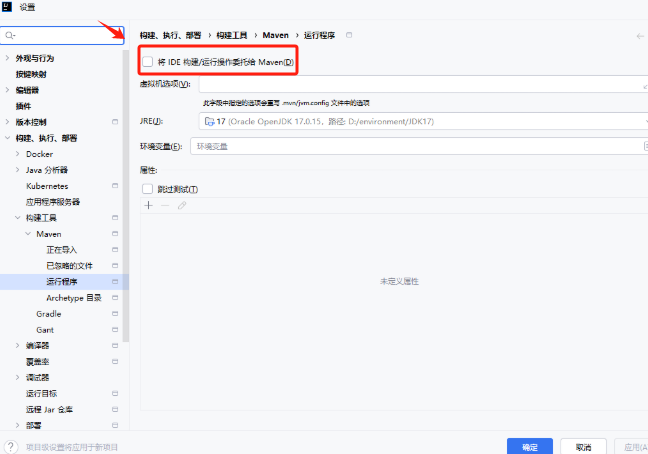Select 覆盖率 settings item

click(x=37, y=362)
